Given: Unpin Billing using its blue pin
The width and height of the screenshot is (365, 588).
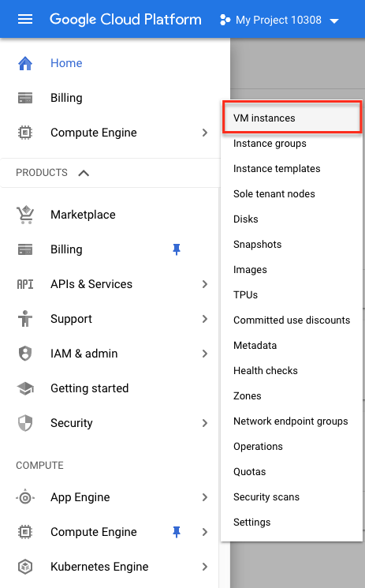Looking at the screenshot, I should [177, 249].
